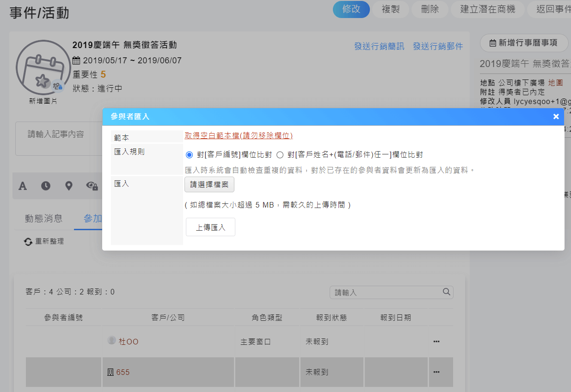This screenshot has width=571, height=392.
Task: Click the text format A icon
Action: (23, 186)
